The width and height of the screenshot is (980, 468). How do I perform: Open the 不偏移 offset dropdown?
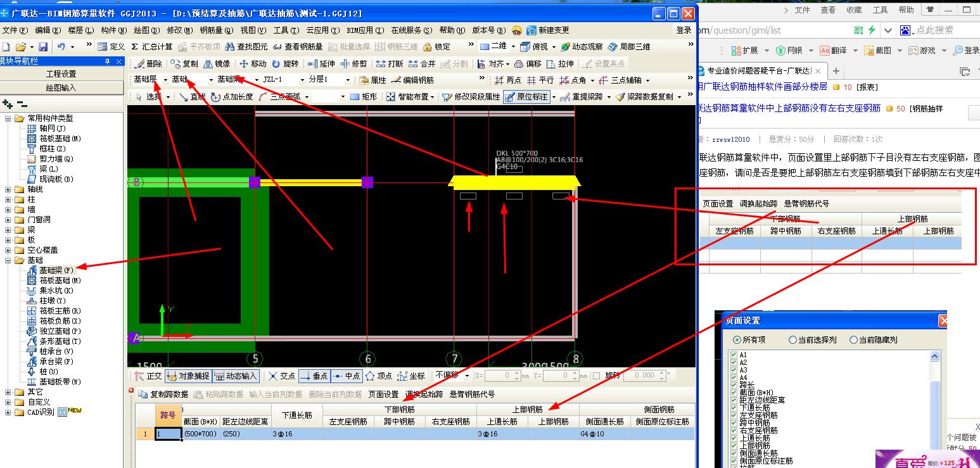click(x=467, y=376)
